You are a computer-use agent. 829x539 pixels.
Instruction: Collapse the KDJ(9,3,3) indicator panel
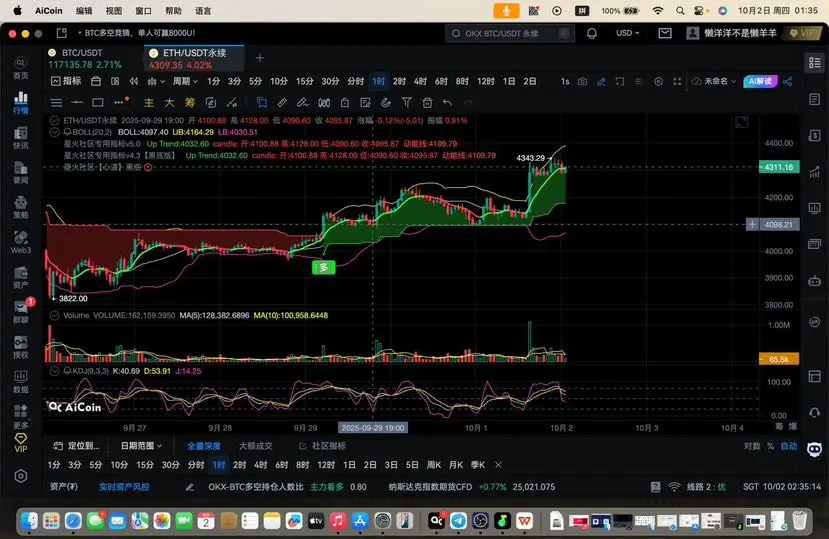(54, 371)
